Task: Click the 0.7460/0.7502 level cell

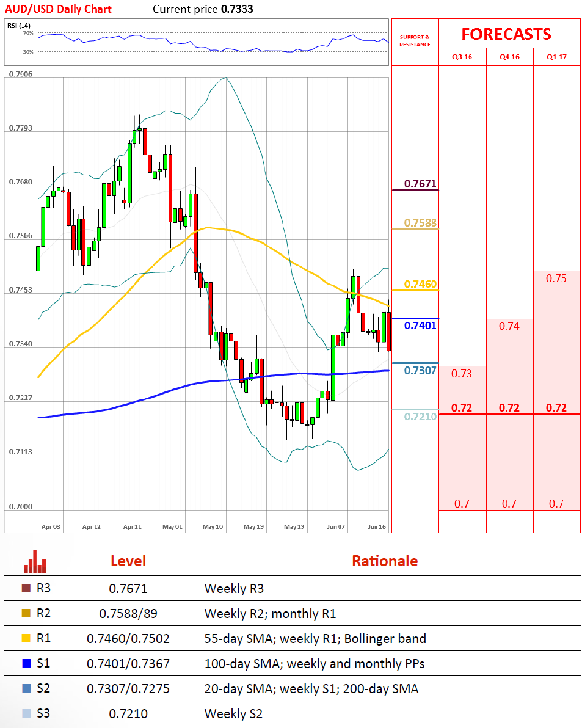Action: pyautogui.click(x=128, y=639)
